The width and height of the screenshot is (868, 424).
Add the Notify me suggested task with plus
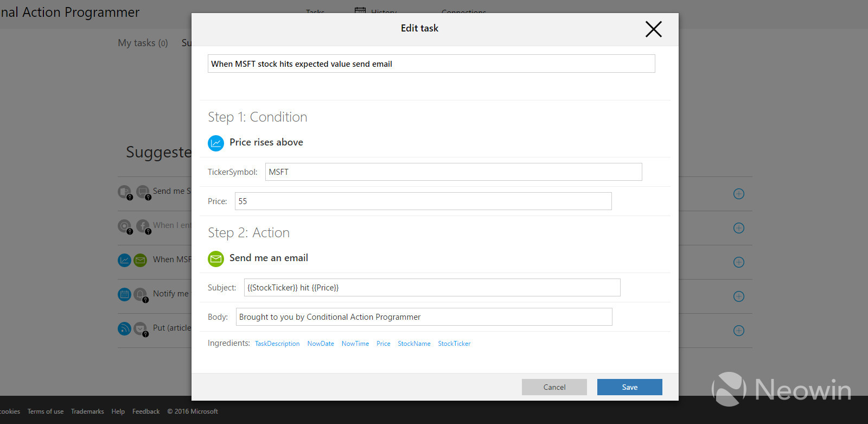739,296
